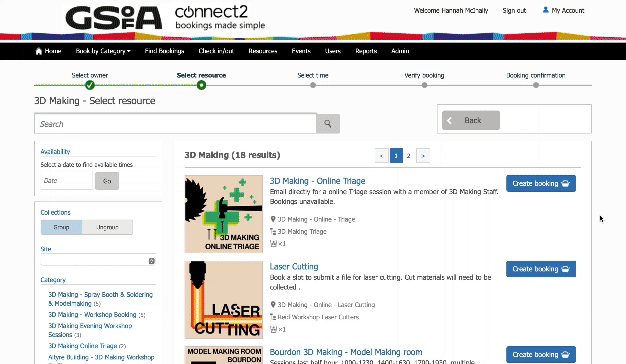Click the resource type icon beside 3D Making Triage
The height and width of the screenshot is (364, 626).
[x=273, y=231]
